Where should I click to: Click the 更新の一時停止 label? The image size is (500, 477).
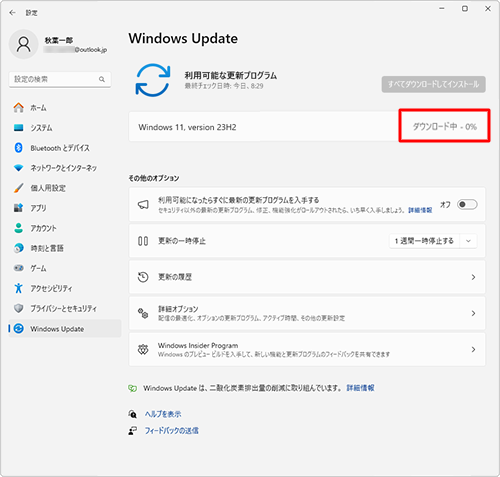182,241
